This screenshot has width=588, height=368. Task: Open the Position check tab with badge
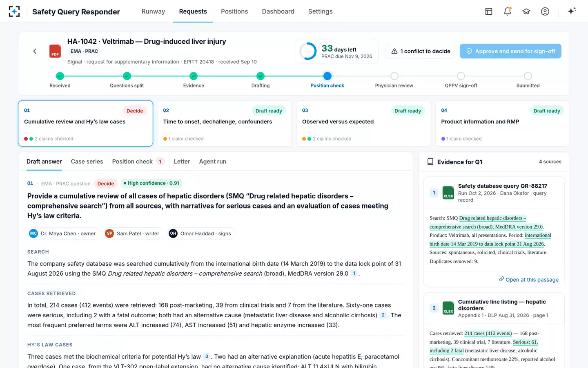tap(138, 162)
